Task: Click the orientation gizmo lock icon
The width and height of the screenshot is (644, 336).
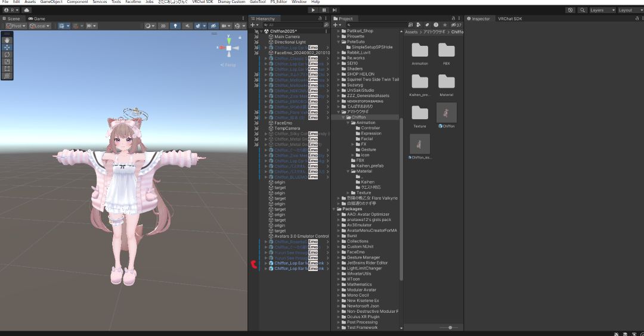Action: point(240,38)
